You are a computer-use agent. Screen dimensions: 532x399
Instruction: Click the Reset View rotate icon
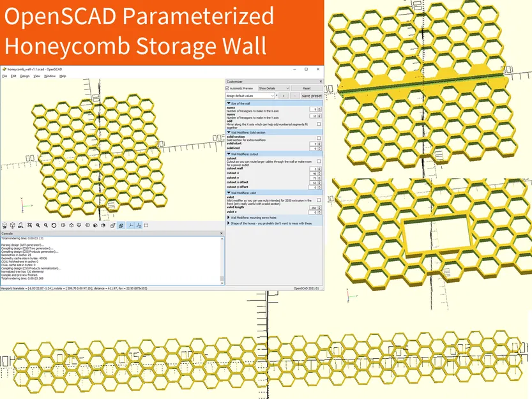(x=54, y=225)
